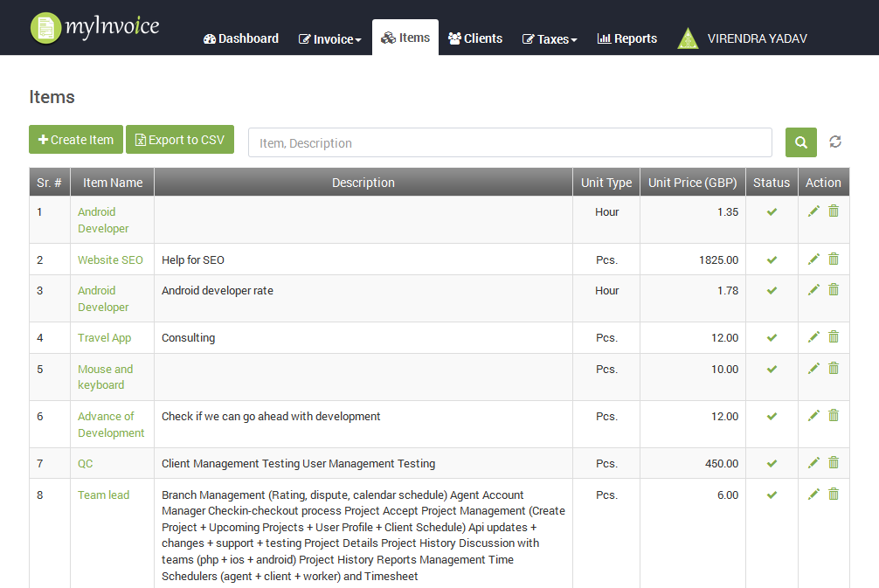Click the green search magnifier button

800,142
